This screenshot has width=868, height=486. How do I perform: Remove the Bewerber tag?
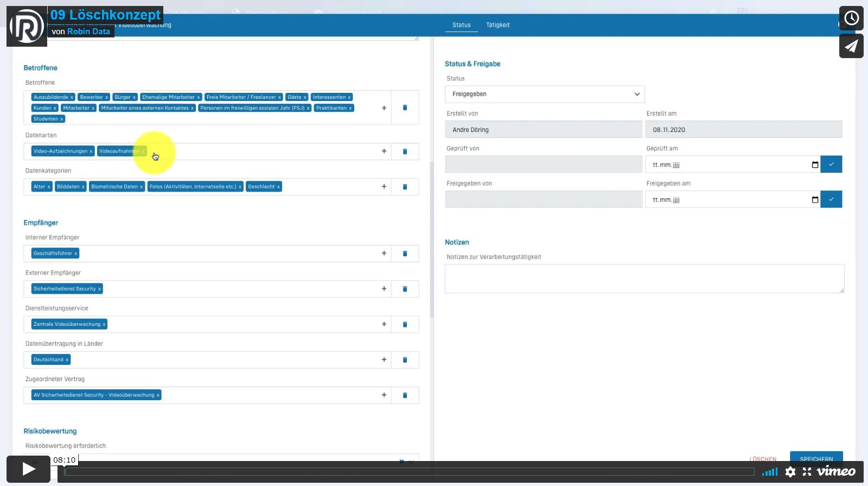click(106, 97)
